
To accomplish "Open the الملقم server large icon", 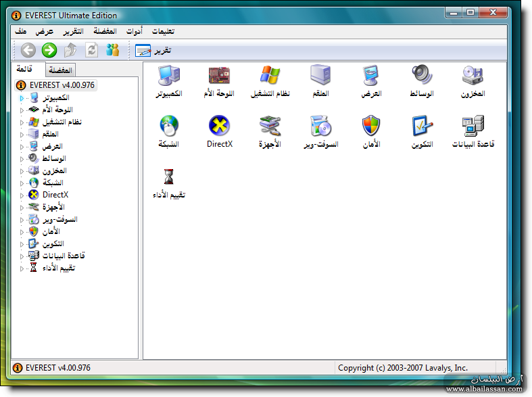I will 320,81.
